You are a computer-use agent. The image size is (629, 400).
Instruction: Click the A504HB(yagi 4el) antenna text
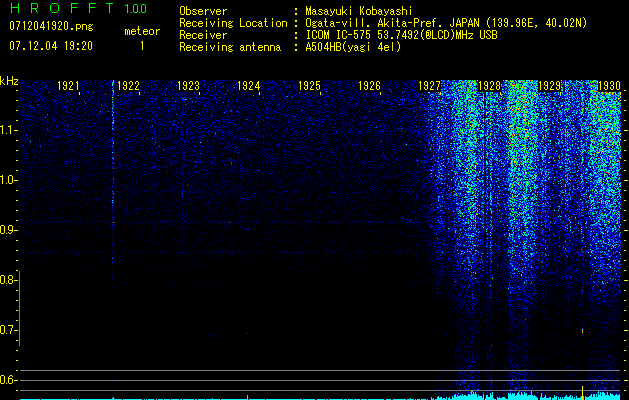[x=353, y=47]
